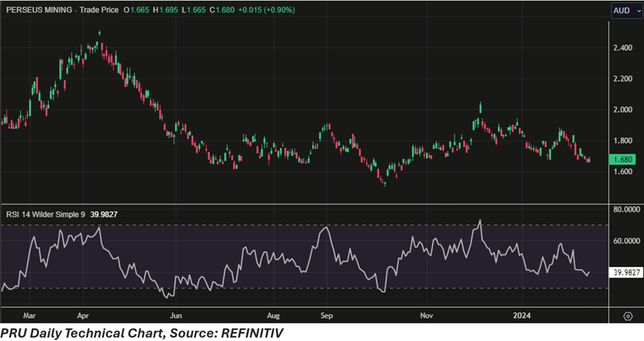Click the 2.200 price axis label
Viewport: 644px width, 341px height.
(x=623, y=78)
